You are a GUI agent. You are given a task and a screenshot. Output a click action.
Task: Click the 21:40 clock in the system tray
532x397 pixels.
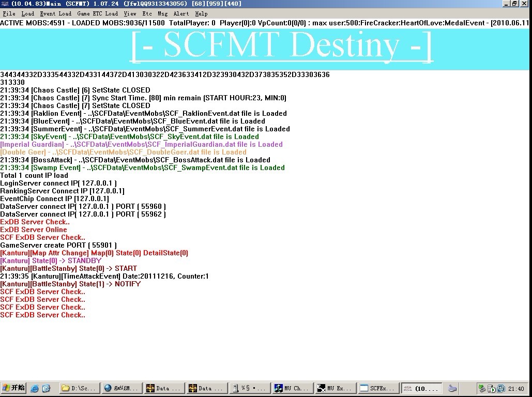515,388
